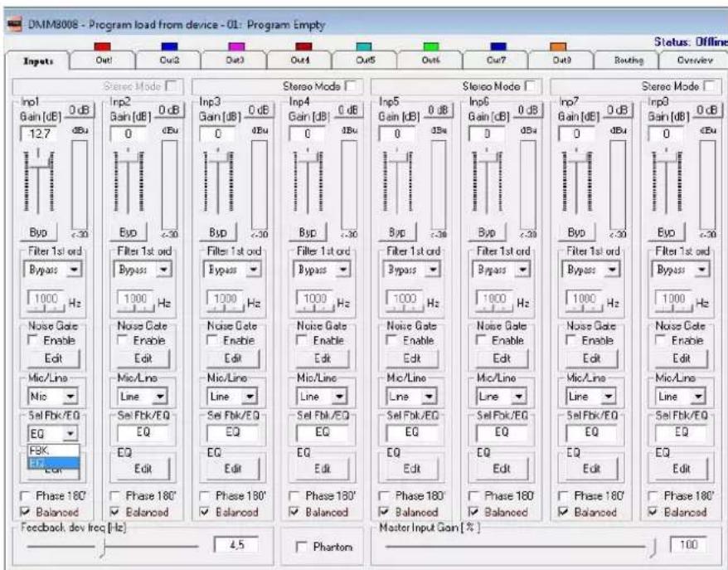Open the Inp2 Mic/Line dropdown
Screen dimensions: 728x570
pyautogui.click(x=160, y=397)
